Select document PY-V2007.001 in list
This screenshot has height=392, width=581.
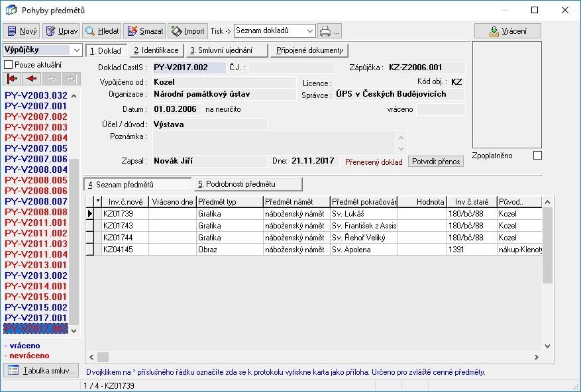point(36,106)
